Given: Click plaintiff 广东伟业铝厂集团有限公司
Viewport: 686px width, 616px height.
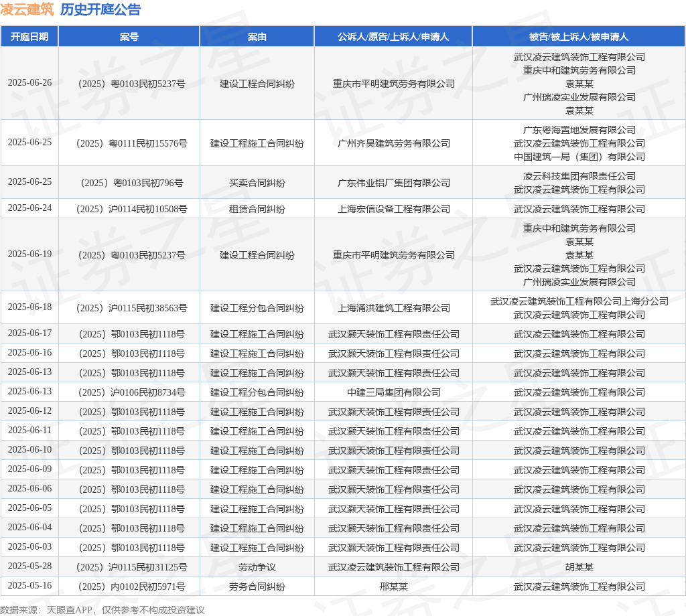Looking at the screenshot, I should (394, 183).
